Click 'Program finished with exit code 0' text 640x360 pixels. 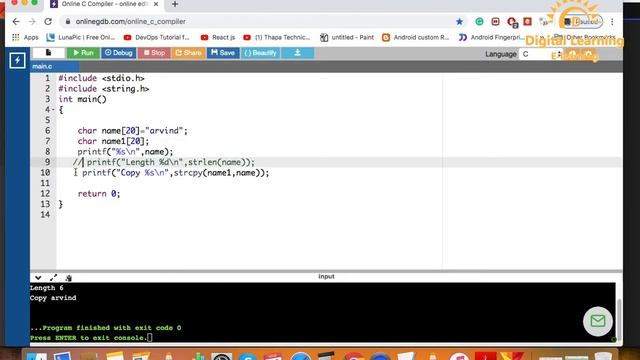(106, 328)
